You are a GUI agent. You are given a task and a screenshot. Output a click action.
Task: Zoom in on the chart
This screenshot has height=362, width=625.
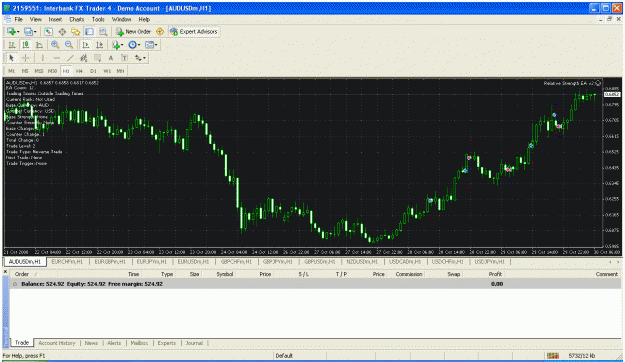(55, 45)
